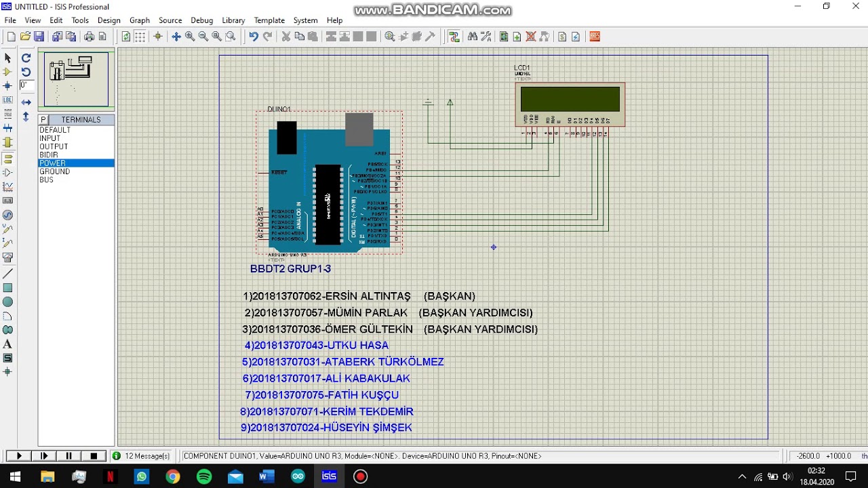
Task: Select the Graph mode tool
Action: (x=8, y=186)
